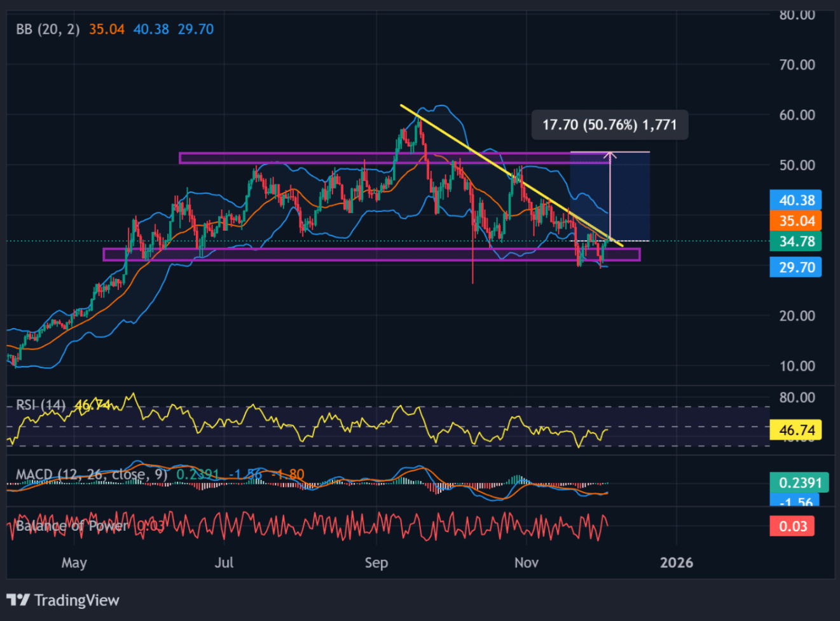
Task: Click the 2026 label on the time axis
Action: 677,563
